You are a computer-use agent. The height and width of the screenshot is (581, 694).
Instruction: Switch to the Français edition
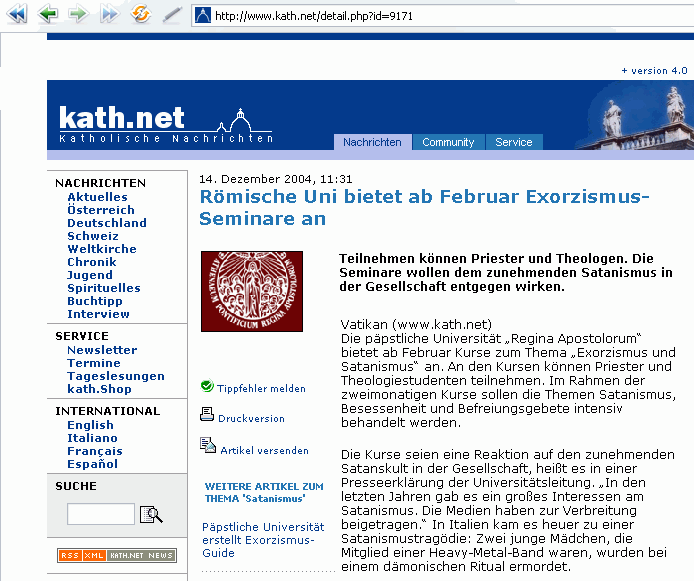(95, 451)
